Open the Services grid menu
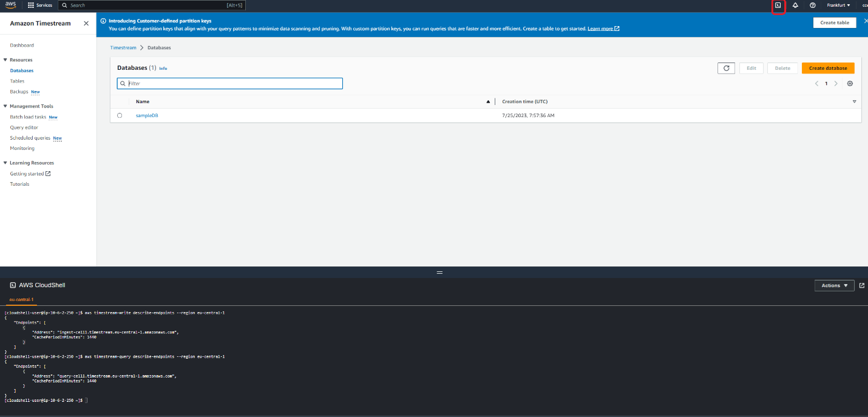 pyautogui.click(x=40, y=5)
